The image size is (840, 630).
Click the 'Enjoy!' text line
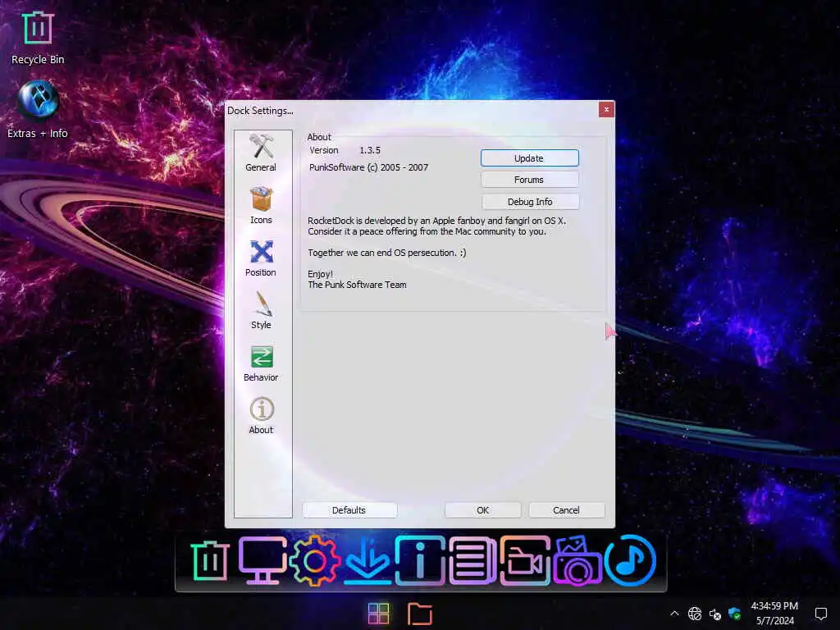tap(321, 274)
